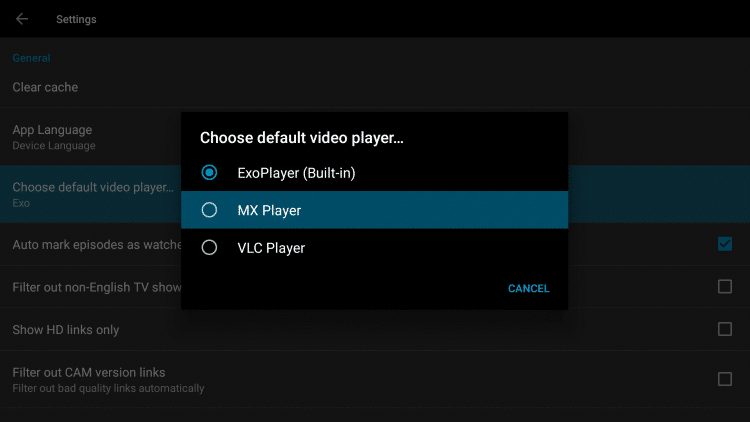The image size is (750, 422).
Task: Click the Settings title in header
Action: [76, 19]
